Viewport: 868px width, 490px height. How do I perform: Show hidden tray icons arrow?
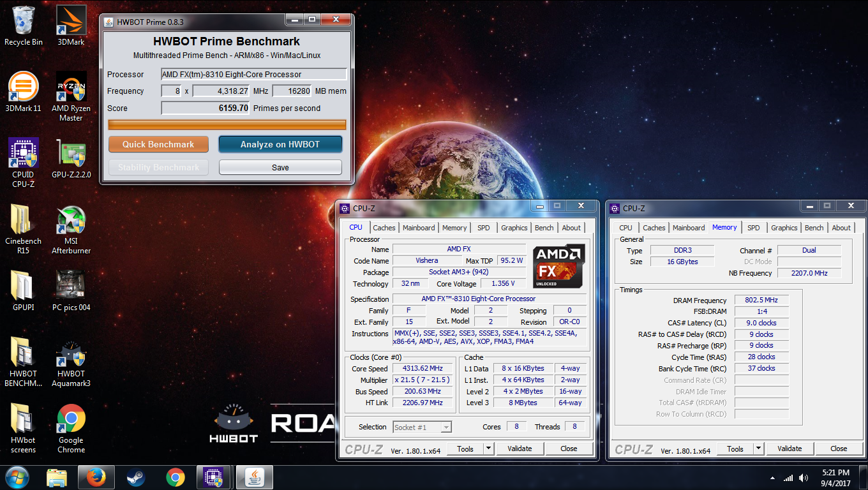click(x=774, y=478)
